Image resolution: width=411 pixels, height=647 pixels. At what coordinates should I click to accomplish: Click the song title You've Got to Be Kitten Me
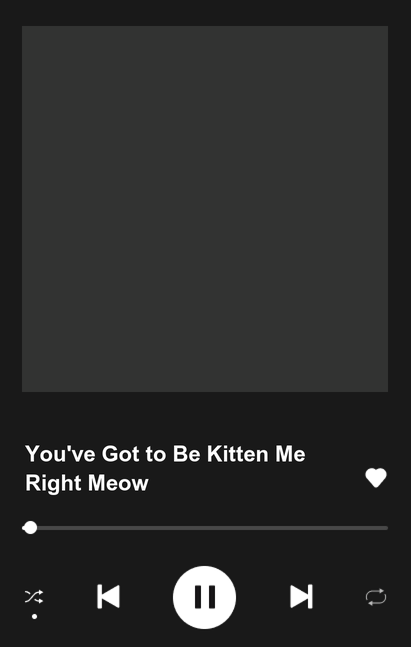pyautogui.click(x=165, y=454)
